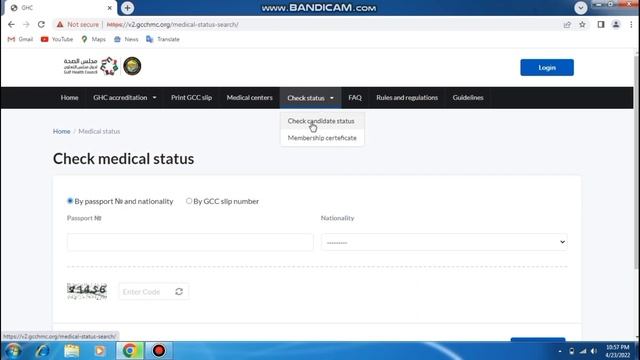The height and width of the screenshot is (360, 640).
Task: Click the Bandicam record taskbar icon
Action: 159,351
